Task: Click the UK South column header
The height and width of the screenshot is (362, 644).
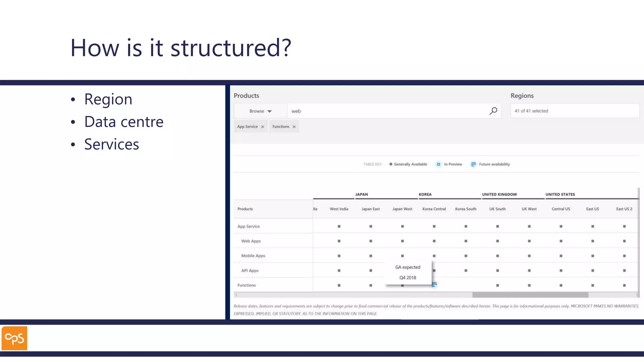Action: point(497,209)
